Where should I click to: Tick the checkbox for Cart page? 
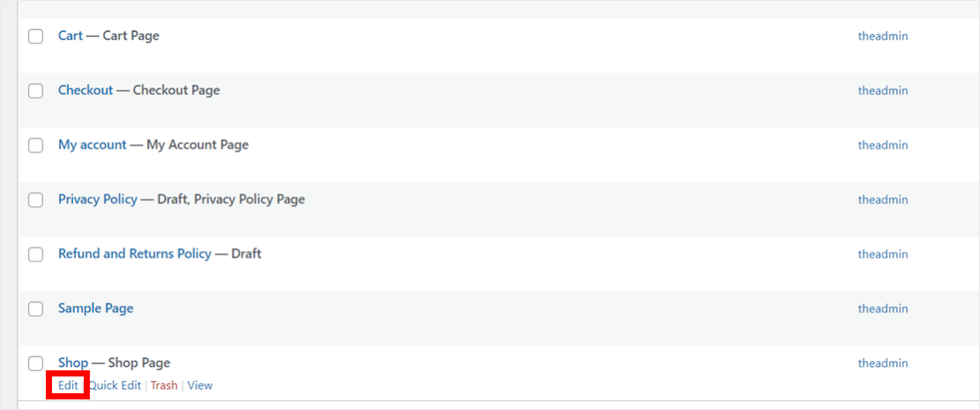point(35,36)
